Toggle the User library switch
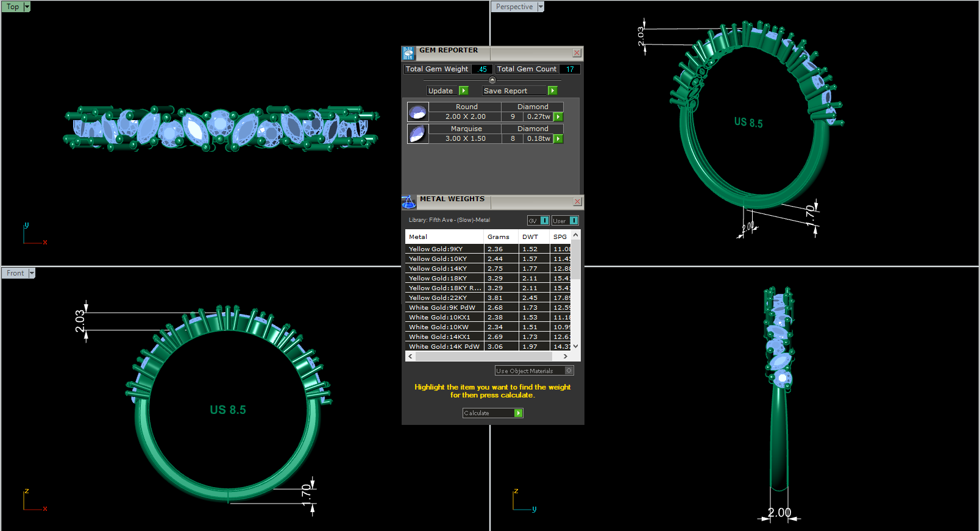This screenshot has width=980, height=531. click(573, 221)
